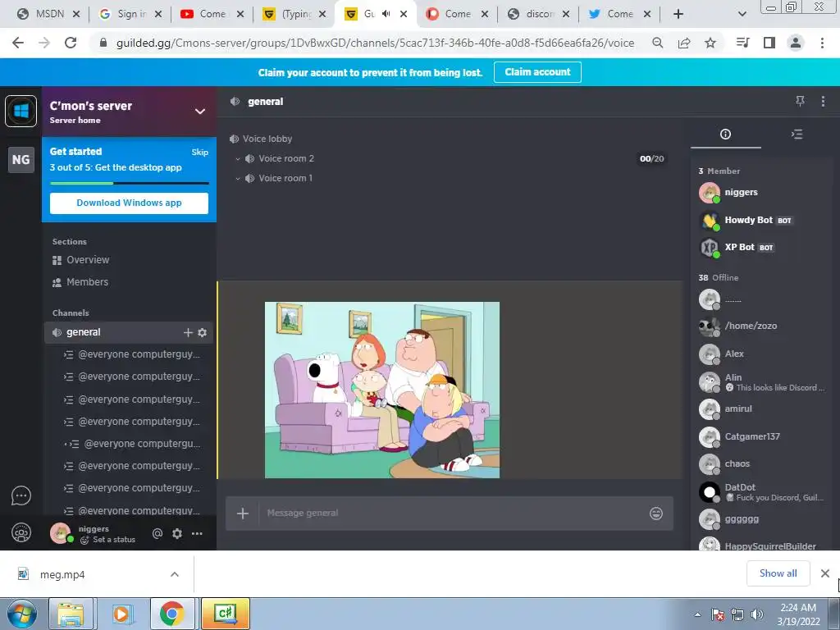
Task: Collapse Voice room 2 chevron
Action: click(238, 159)
